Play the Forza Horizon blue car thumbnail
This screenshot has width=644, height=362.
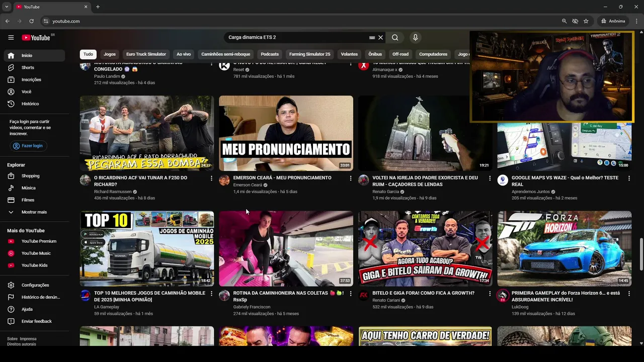565,248
